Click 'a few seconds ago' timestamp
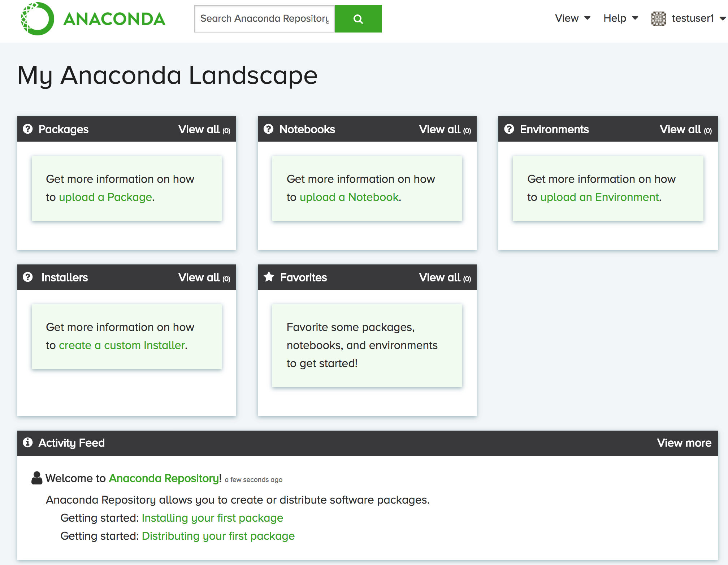Viewport: 728px width, 565px height. [253, 480]
